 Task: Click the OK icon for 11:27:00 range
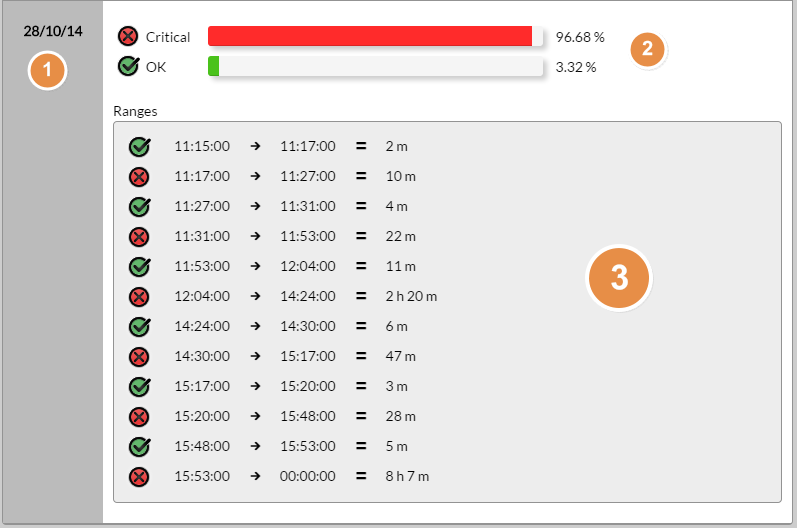139,207
